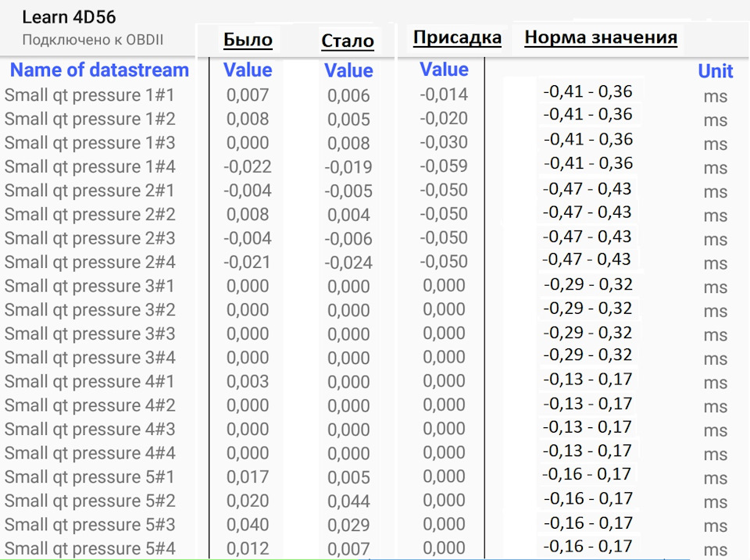Screen dimensions: 750x560
Task: Select row 'Small qt pressure 4#2'
Action: coord(375,405)
